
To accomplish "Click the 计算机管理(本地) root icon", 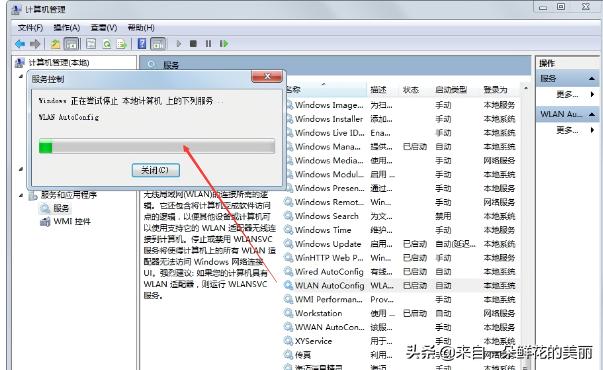I will (x=20, y=63).
